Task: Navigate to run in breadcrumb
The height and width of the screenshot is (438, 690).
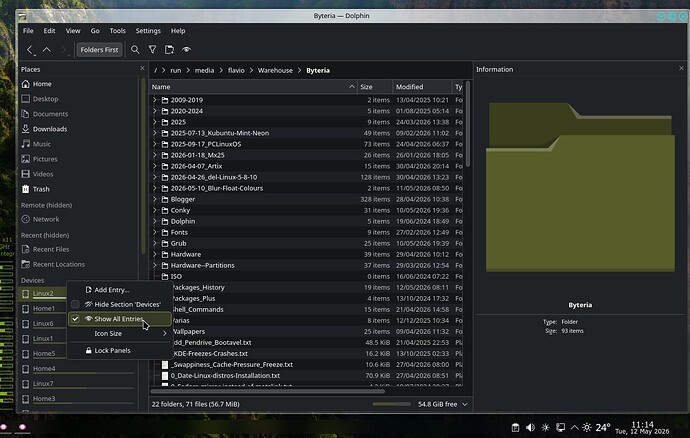Action: coord(176,70)
